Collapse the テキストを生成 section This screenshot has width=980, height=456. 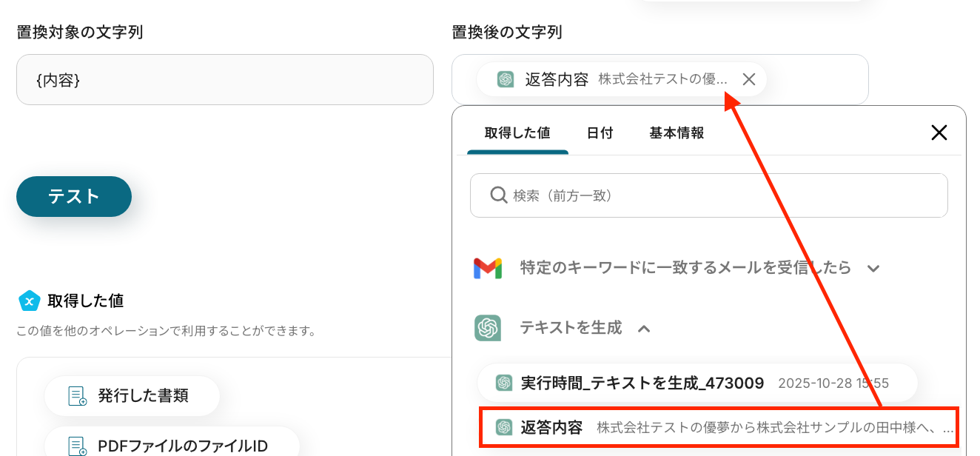(x=644, y=328)
